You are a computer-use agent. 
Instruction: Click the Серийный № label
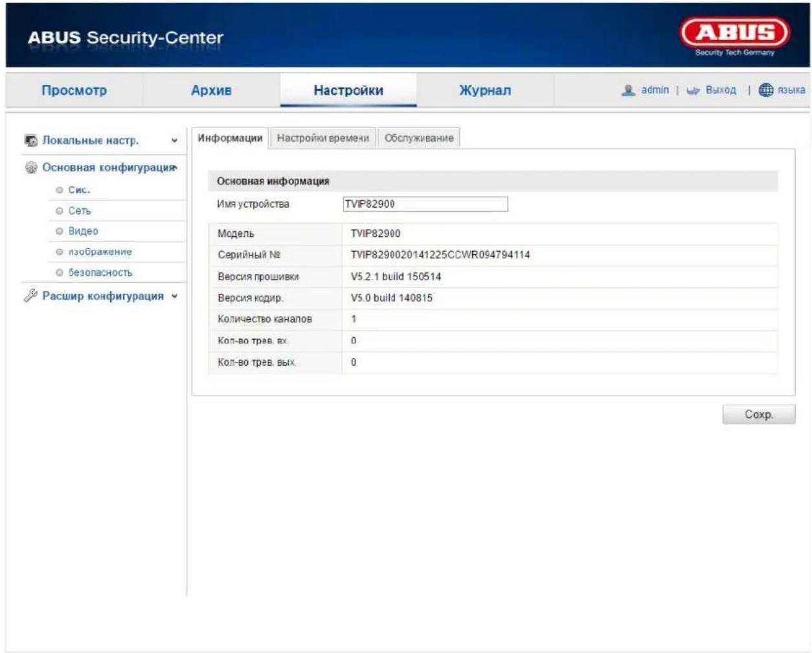tap(249, 255)
